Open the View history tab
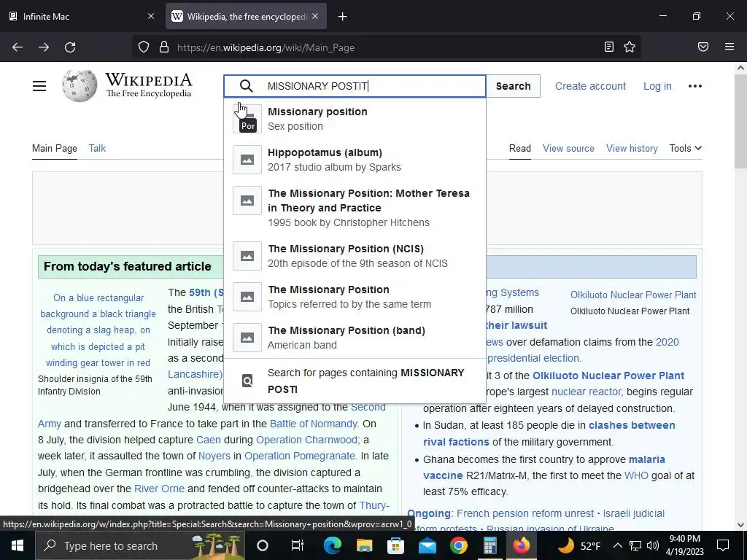 632,148
